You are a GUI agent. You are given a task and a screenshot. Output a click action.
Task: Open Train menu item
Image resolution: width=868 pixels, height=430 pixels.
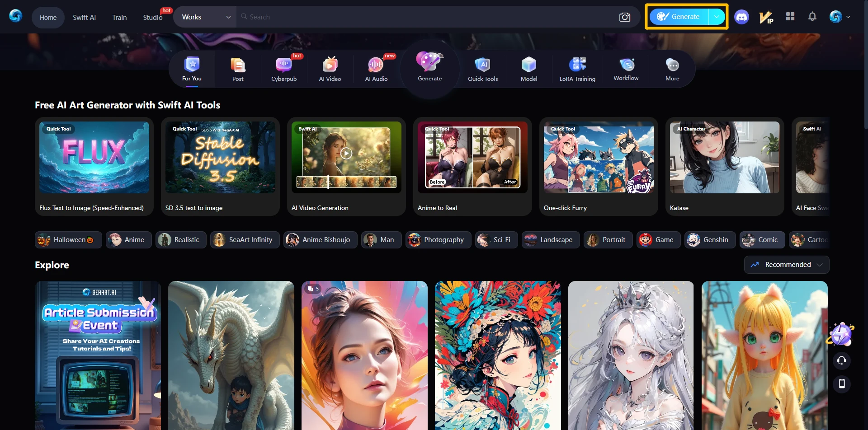[x=119, y=17]
